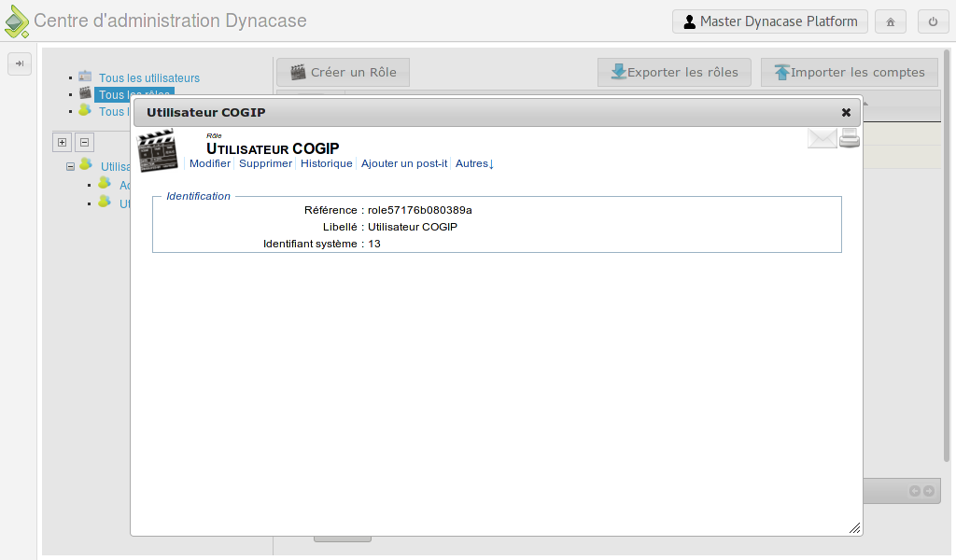Collapse the Utilisa... group tree node
The width and height of the screenshot is (956, 560).
click(x=71, y=166)
